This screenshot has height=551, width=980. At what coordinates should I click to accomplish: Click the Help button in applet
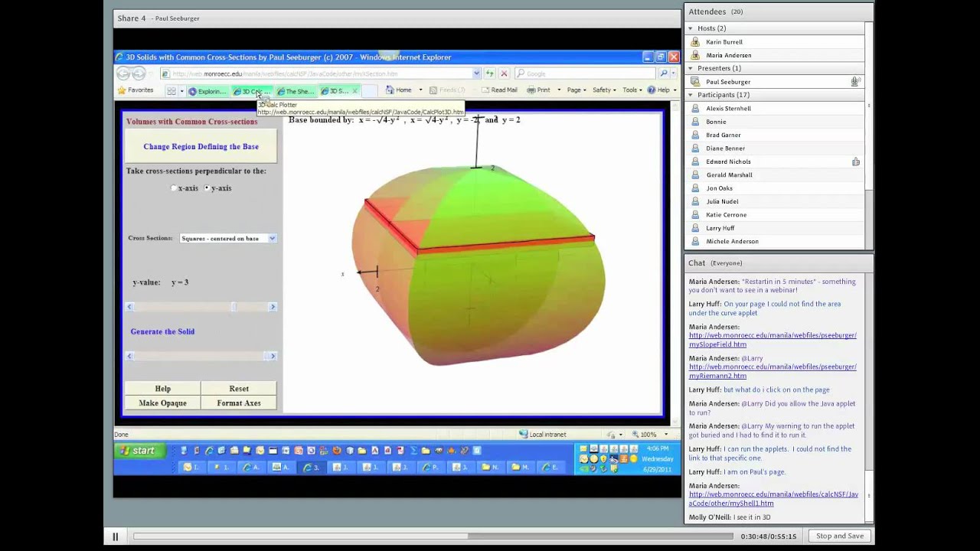pyautogui.click(x=162, y=389)
